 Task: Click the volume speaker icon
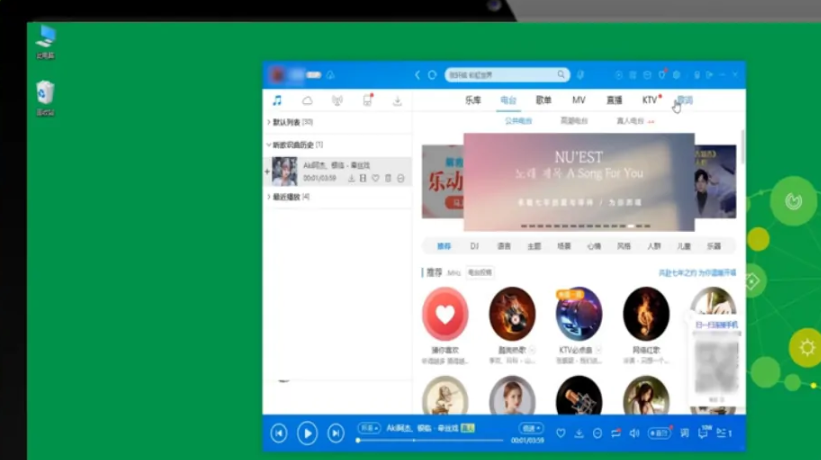[635, 433]
